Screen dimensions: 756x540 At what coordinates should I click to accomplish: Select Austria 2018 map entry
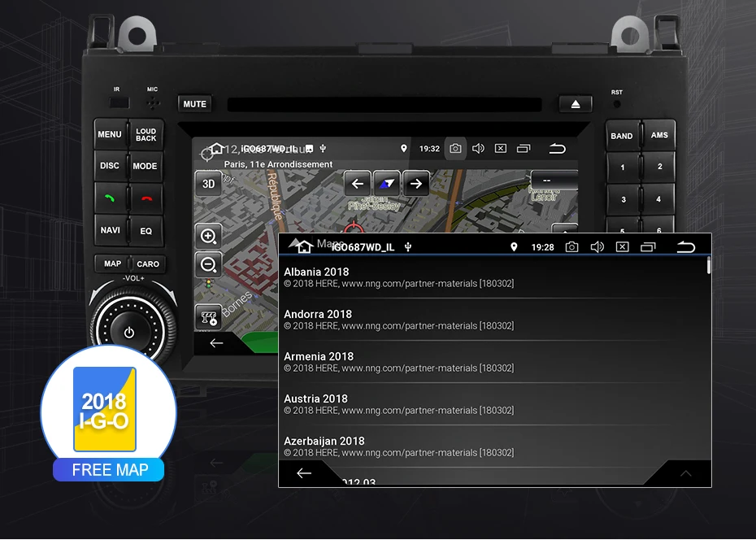pos(492,404)
